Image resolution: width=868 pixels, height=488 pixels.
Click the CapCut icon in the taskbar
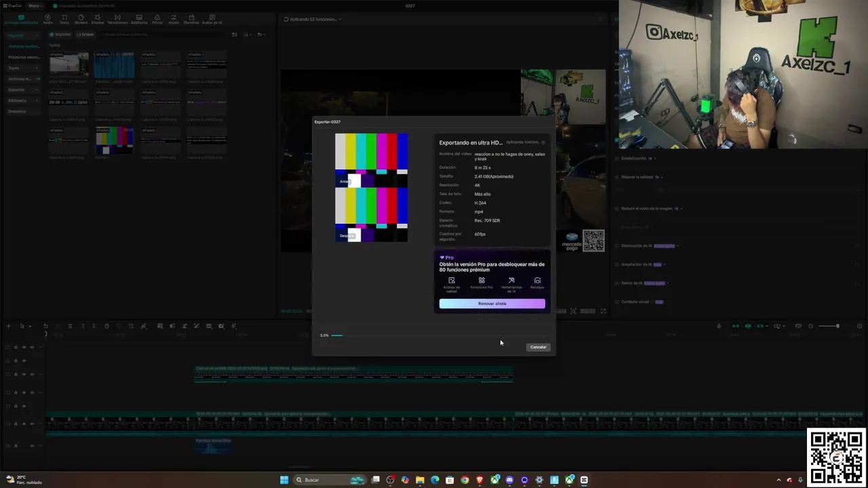(584, 480)
